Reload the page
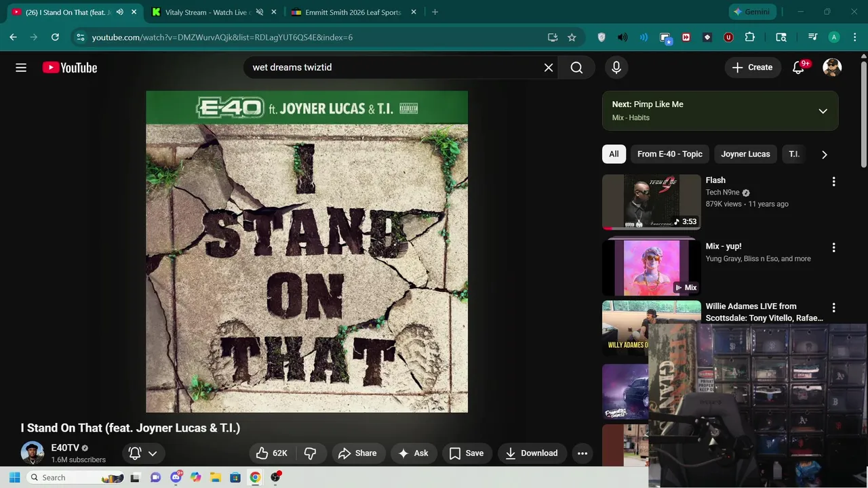 (55, 37)
